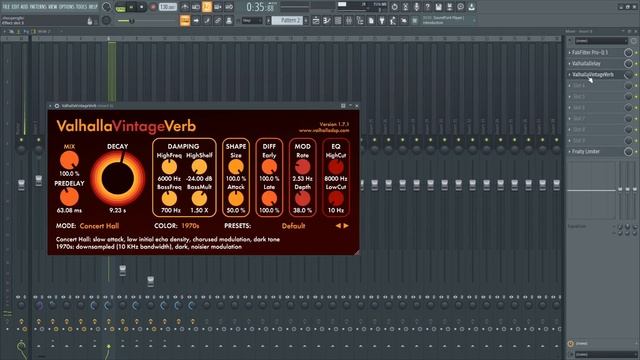Adjust the MOD Depth knob
This screenshot has height=360, width=640.
coord(302,199)
